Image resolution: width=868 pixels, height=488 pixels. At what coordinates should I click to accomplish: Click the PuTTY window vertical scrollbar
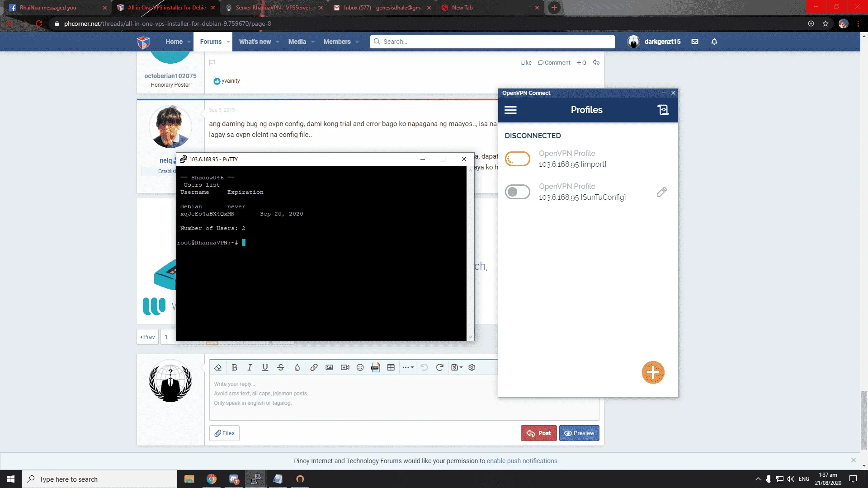pos(470,253)
